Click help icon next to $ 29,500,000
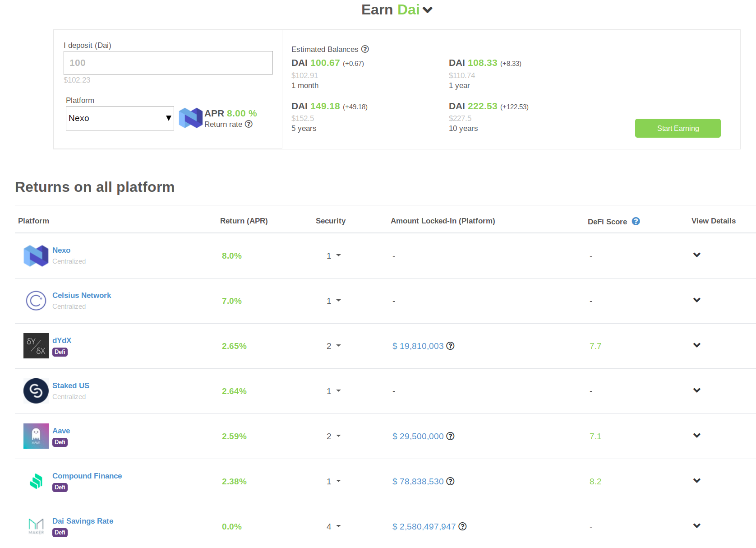Image resolution: width=756 pixels, height=548 pixels. click(450, 436)
